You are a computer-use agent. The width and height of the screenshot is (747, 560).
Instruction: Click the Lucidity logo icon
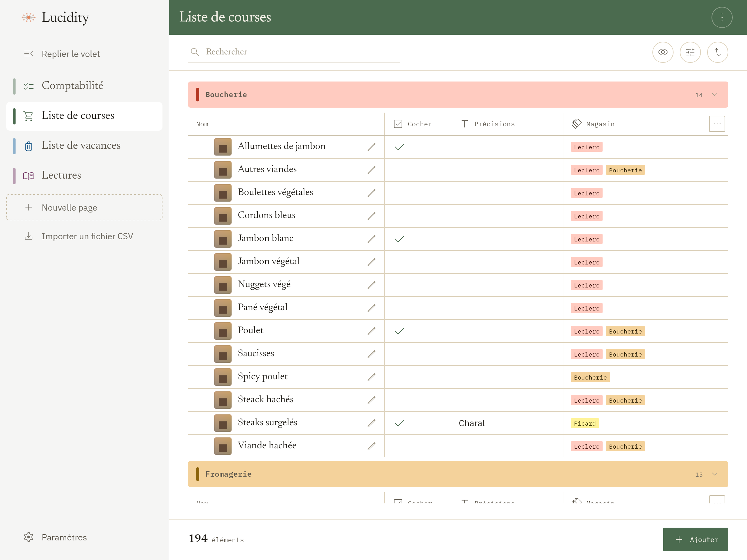click(28, 17)
